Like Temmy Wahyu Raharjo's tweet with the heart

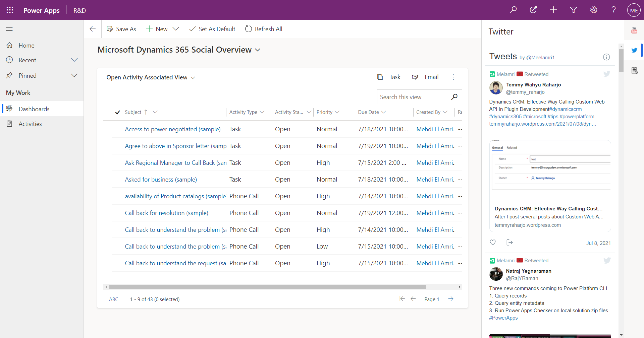pos(492,242)
